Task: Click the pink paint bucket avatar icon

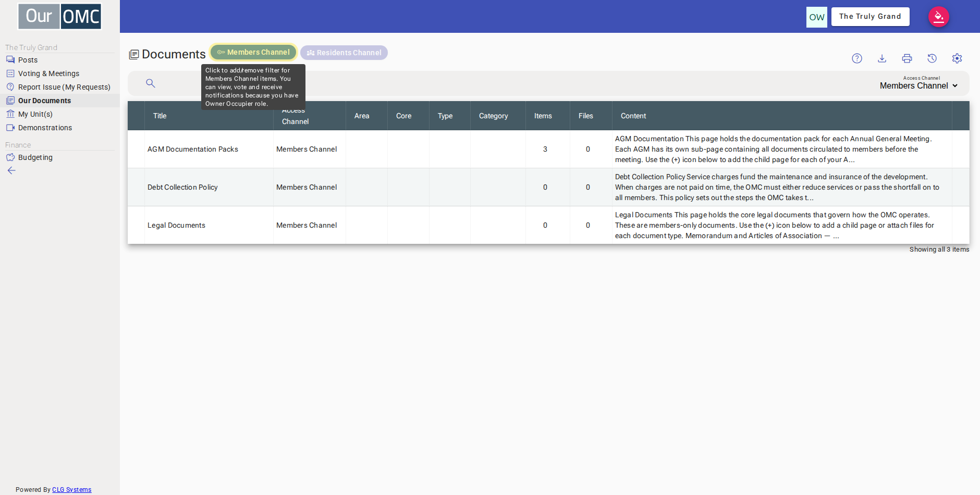Action: [939, 17]
